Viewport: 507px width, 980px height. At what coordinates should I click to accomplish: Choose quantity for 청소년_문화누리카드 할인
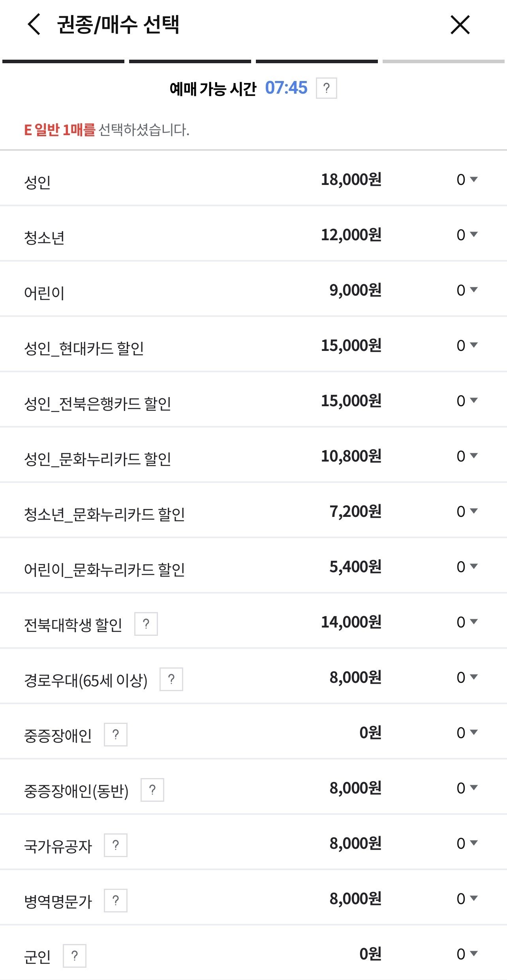pos(467,512)
